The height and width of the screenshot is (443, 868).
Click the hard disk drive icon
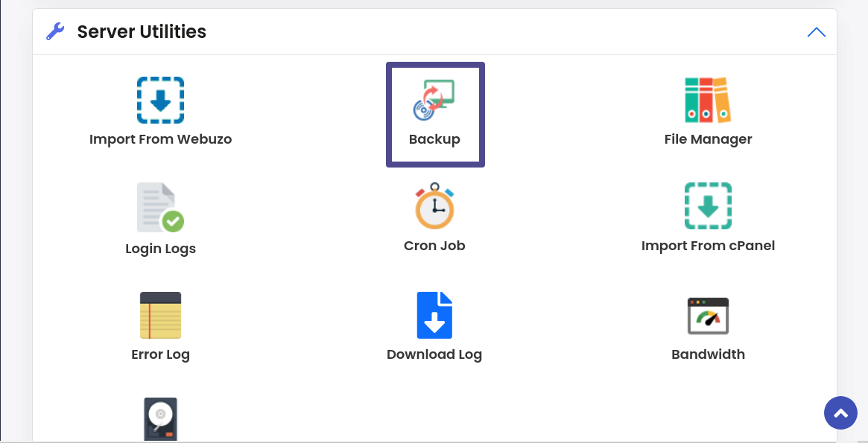160,419
